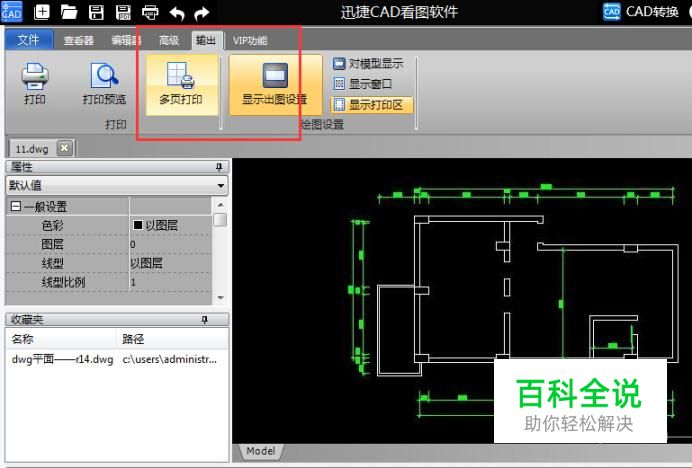692x468 pixels.
Task: Save the drawing with the floppy disk icon
Action: pyautogui.click(x=96, y=12)
